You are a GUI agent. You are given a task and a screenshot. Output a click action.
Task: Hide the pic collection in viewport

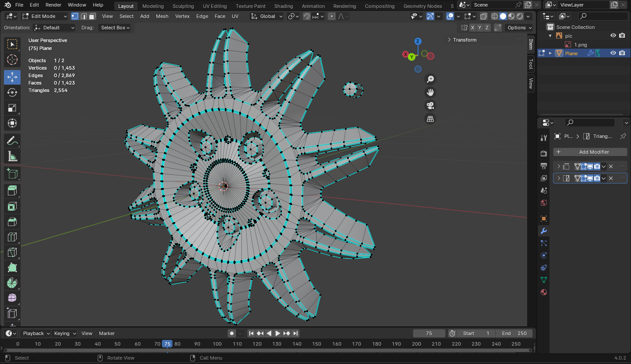tap(613, 35)
